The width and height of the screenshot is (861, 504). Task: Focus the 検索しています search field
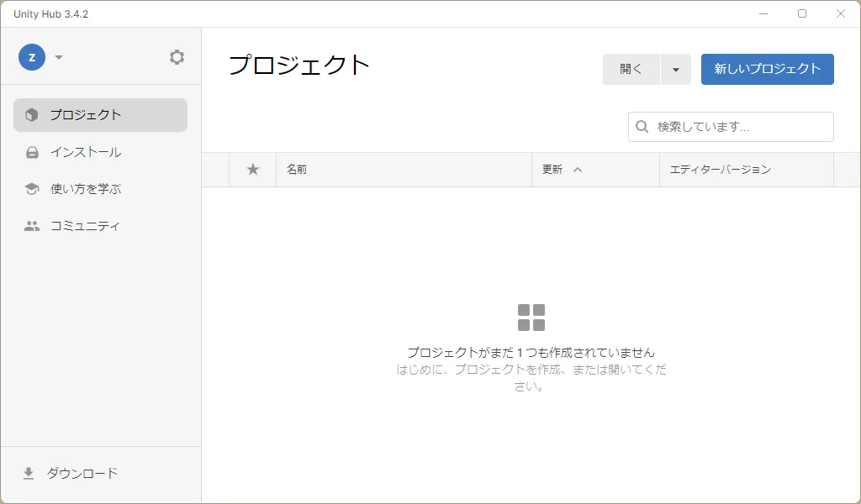(x=740, y=127)
